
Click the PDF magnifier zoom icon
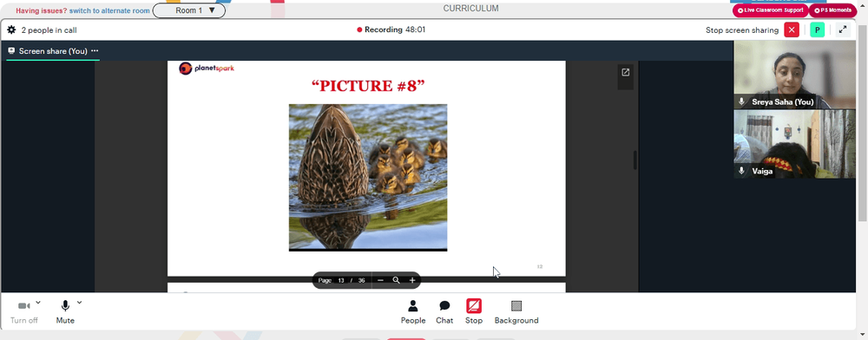click(397, 280)
